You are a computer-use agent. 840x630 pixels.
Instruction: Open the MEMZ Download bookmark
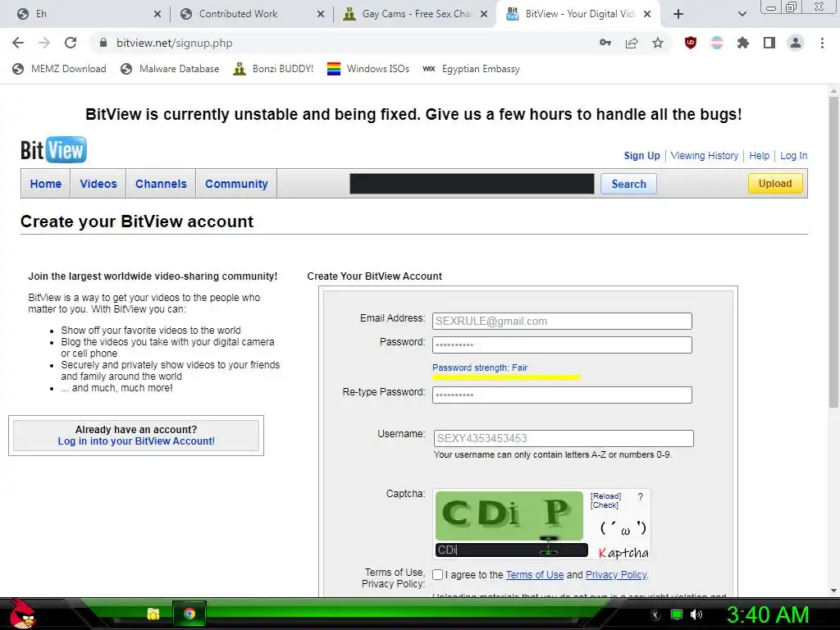pos(59,69)
